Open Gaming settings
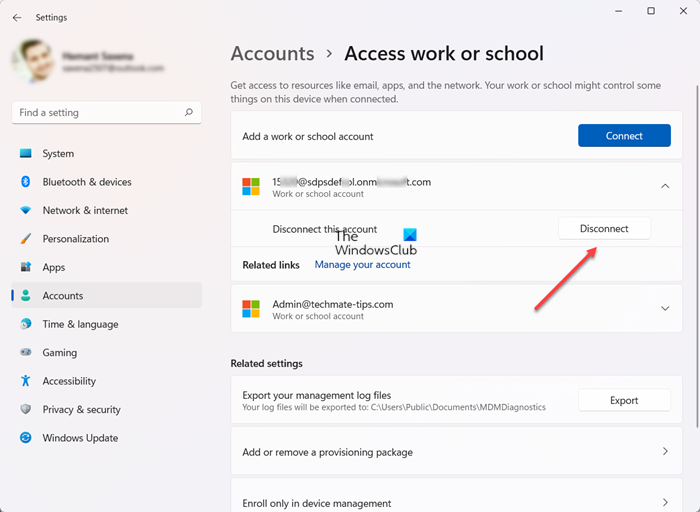The width and height of the screenshot is (700, 512). click(x=107, y=352)
